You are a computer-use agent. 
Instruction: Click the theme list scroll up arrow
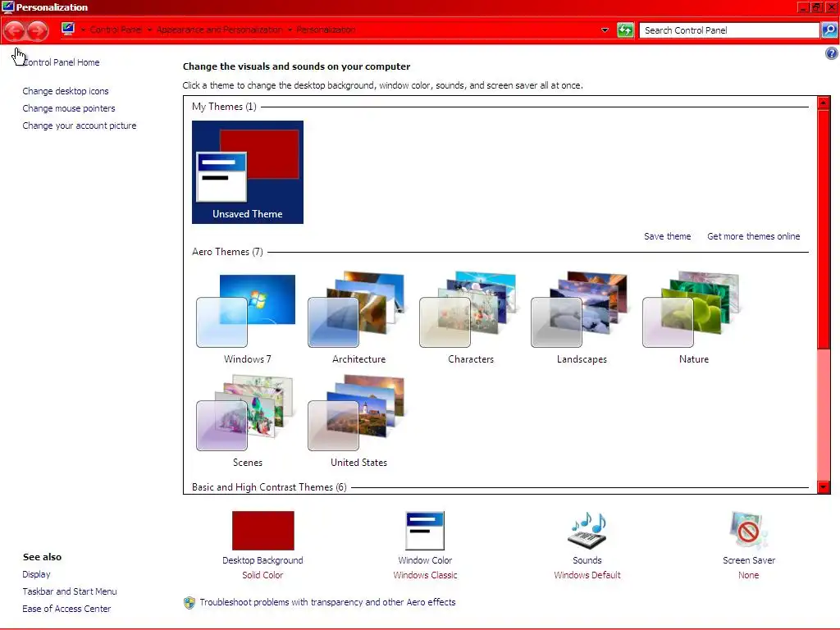pyautogui.click(x=824, y=103)
